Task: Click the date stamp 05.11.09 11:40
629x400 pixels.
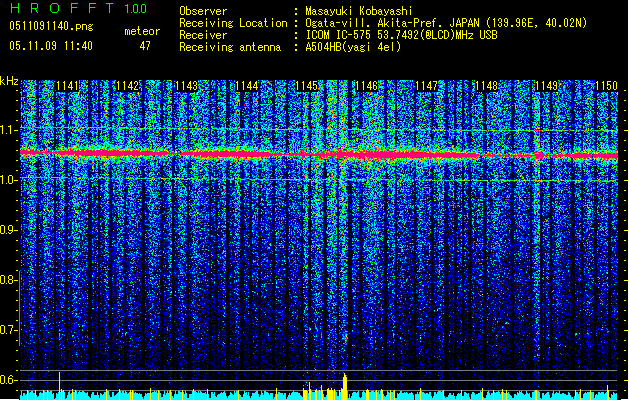Action: (51, 46)
